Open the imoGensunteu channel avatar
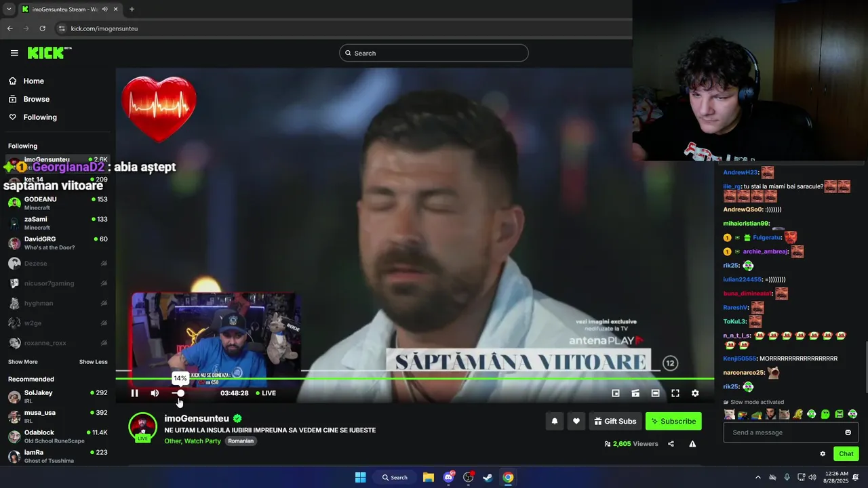Screen dimensions: 868x488 click(x=142, y=427)
